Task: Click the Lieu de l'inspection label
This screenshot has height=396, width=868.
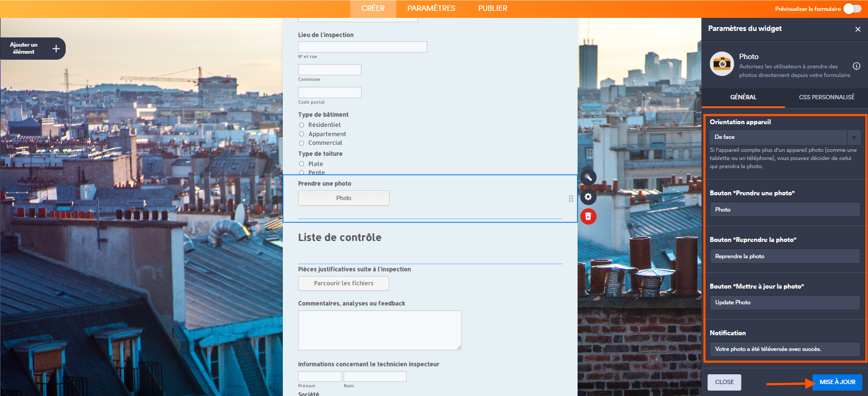Action: pyautogui.click(x=326, y=35)
